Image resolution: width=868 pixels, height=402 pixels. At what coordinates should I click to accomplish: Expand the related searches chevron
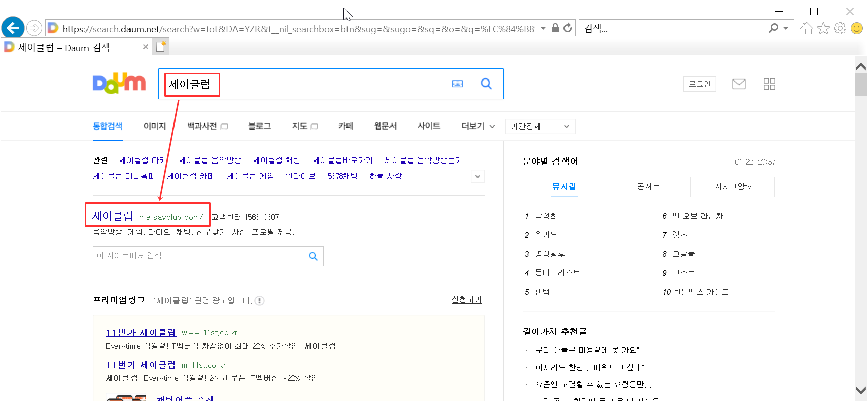tap(478, 176)
